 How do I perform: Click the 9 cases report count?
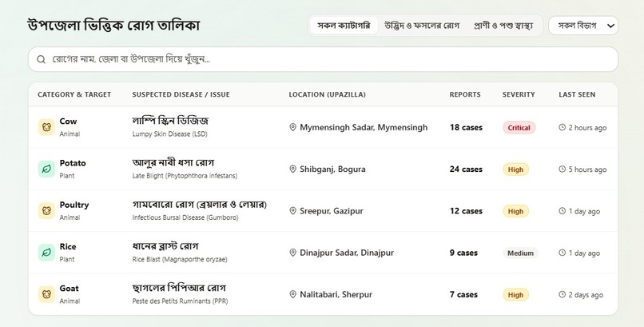point(463,253)
